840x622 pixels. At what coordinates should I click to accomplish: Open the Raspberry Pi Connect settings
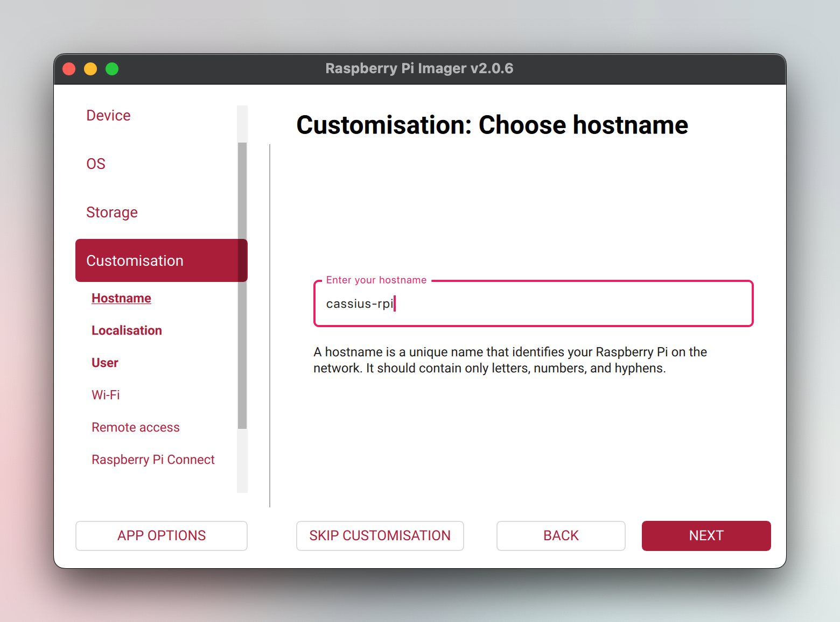coord(153,459)
